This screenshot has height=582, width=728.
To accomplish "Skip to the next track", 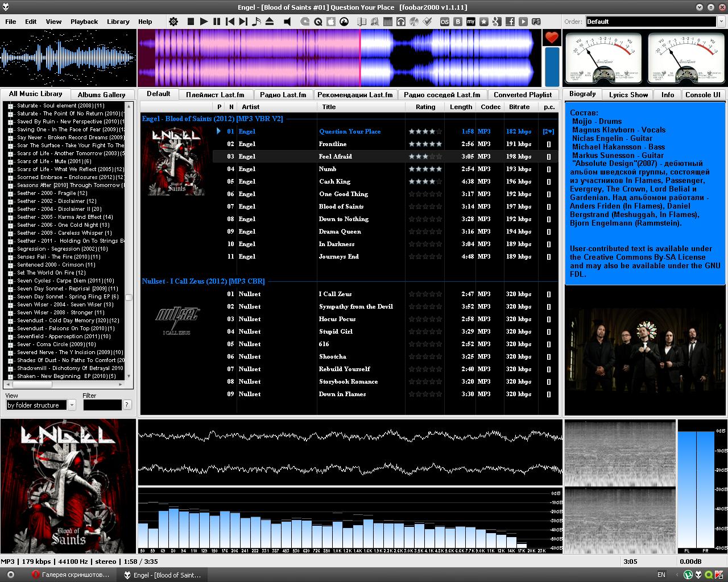I will point(243,22).
